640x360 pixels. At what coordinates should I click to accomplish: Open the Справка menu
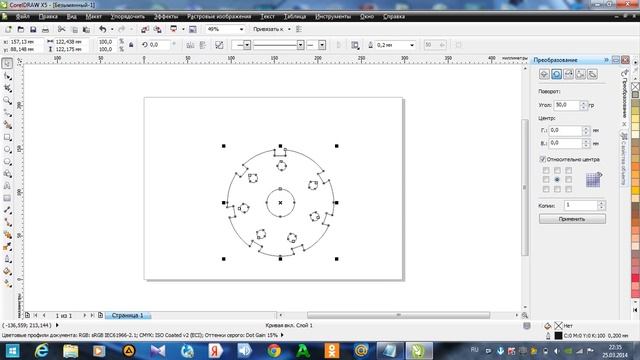coord(393,17)
